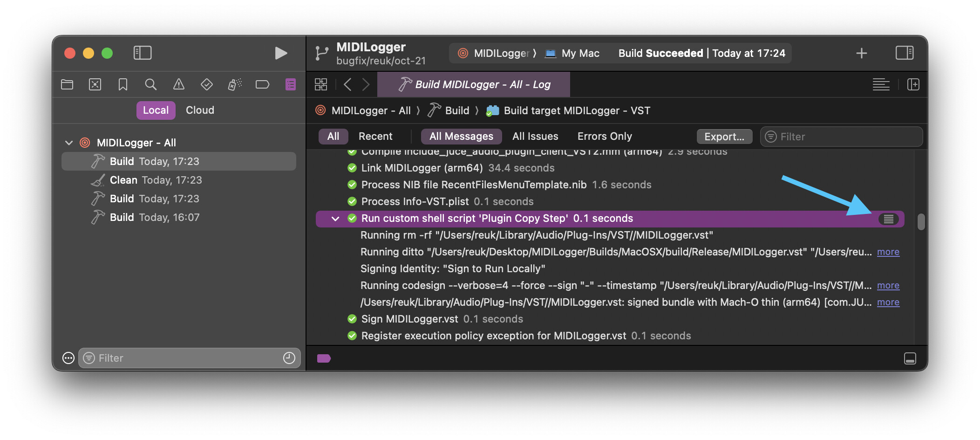Focus the build log Filter field
The height and width of the screenshot is (440, 980).
pyautogui.click(x=841, y=137)
